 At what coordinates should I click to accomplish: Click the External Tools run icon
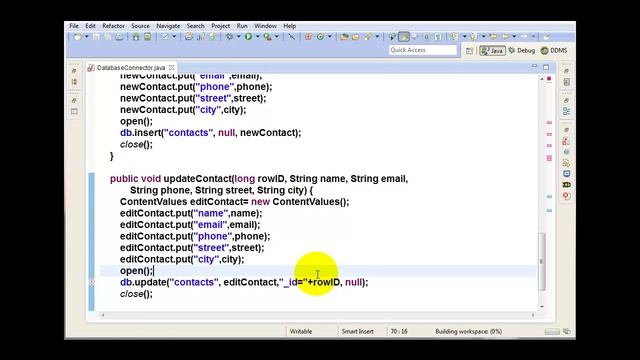(267, 37)
